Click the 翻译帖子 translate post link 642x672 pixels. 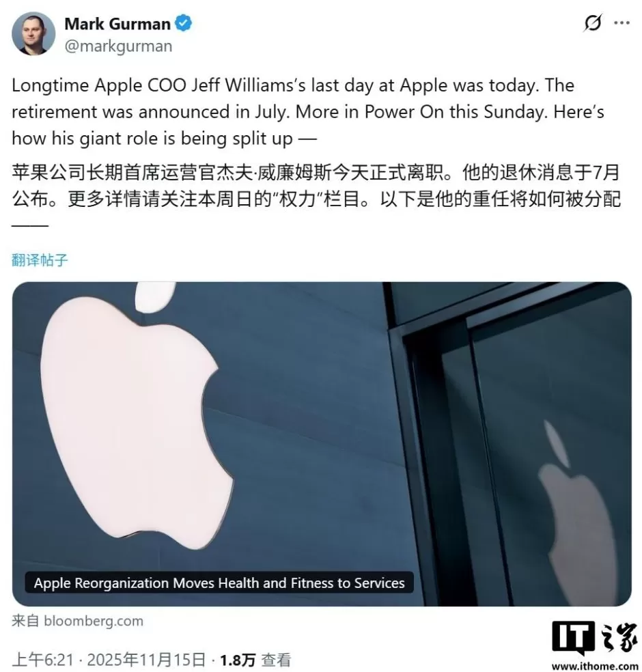pos(40,260)
